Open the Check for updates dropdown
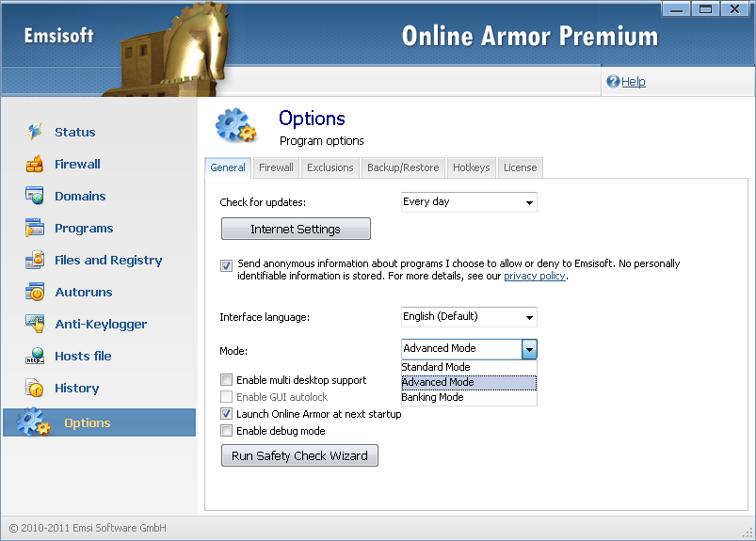 point(469,202)
